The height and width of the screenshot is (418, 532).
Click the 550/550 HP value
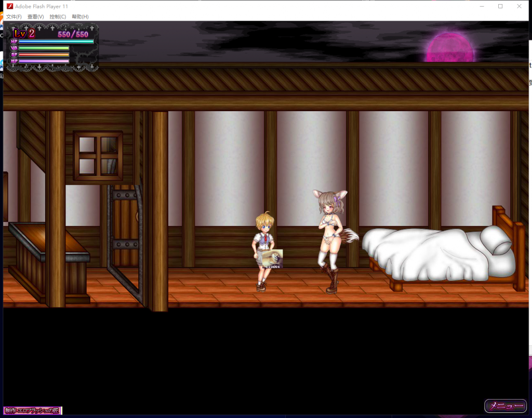[73, 34]
